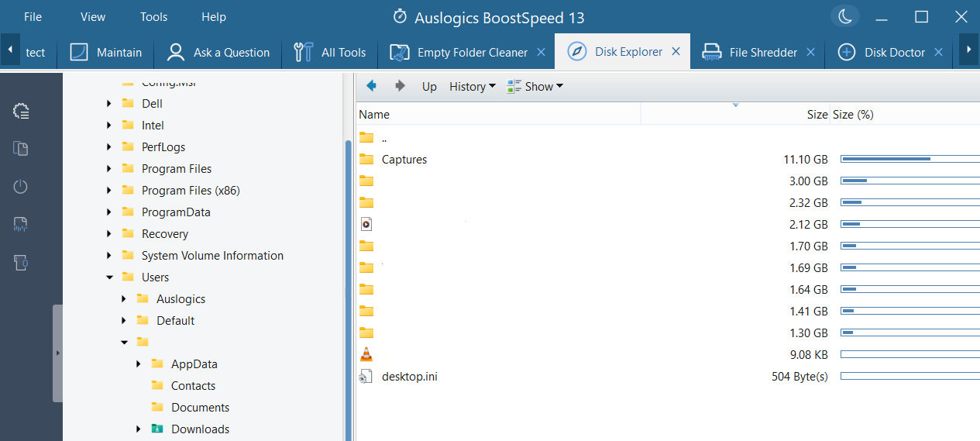Image resolution: width=980 pixels, height=441 pixels.
Task: Click the Maintain tab chart icon
Action: coord(80,52)
